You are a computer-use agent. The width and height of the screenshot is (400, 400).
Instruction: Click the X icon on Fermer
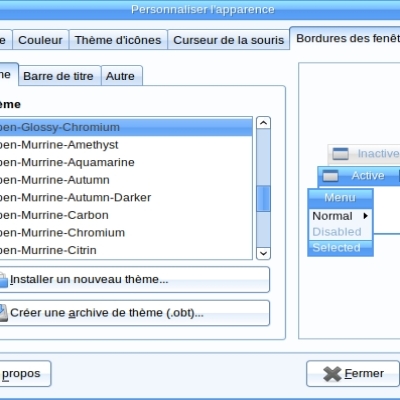click(x=332, y=374)
